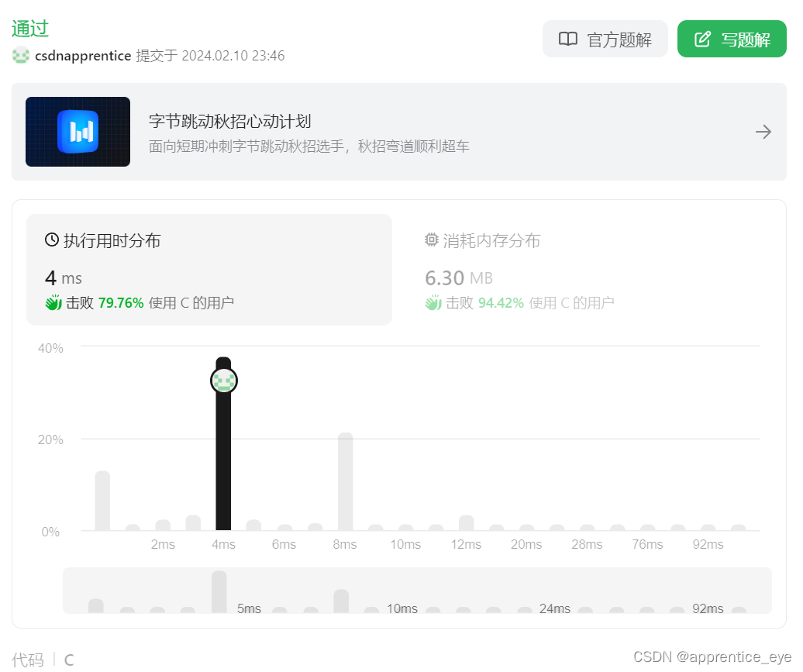
Task: Click the avatar marker on the 4ms bar
Action: point(224,381)
